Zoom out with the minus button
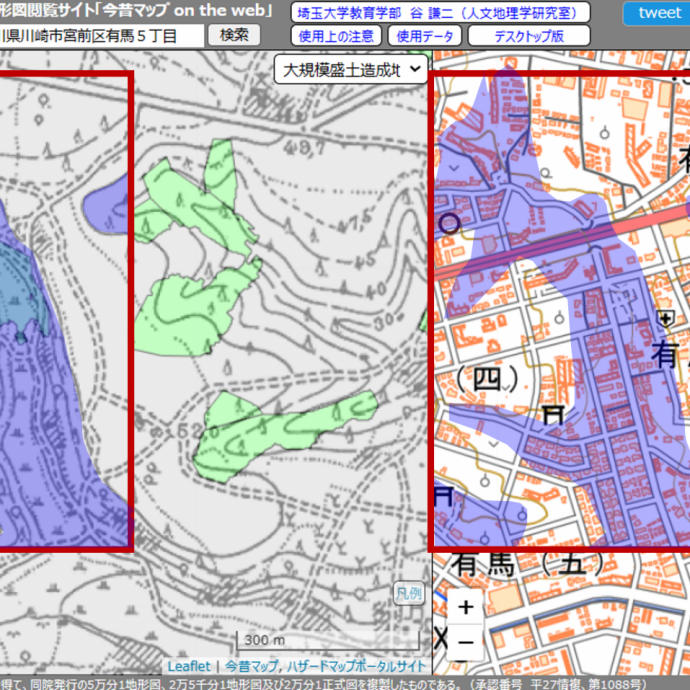 point(466,642)
